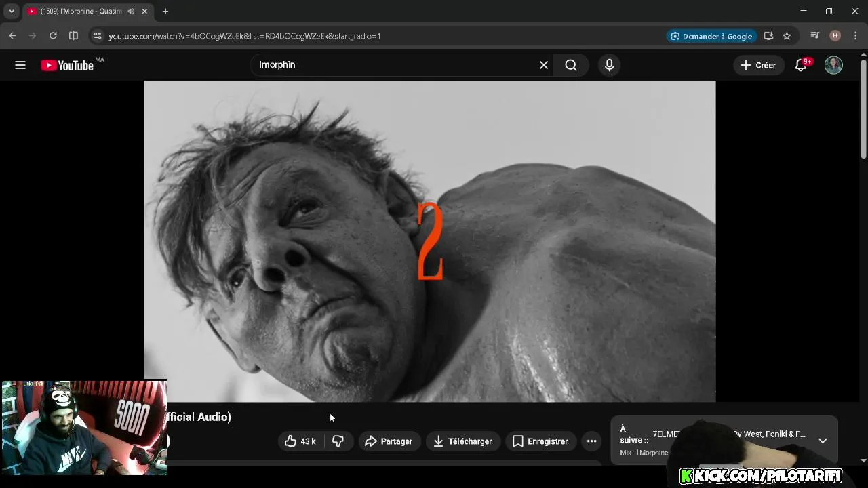
Task: Go to the YouTube home logo
Action: 67,65
